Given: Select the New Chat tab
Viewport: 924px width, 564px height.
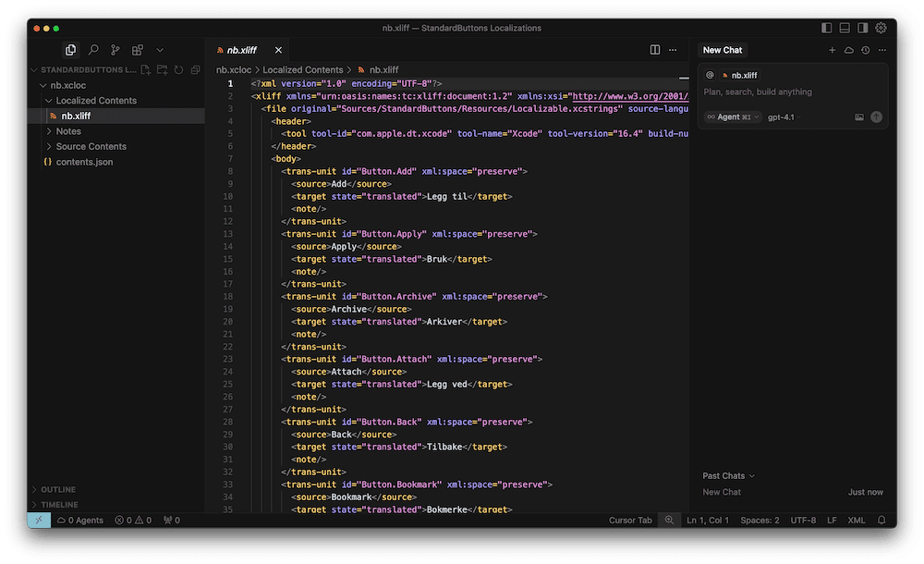Looking at the screenshot, I should coord(723,50).
